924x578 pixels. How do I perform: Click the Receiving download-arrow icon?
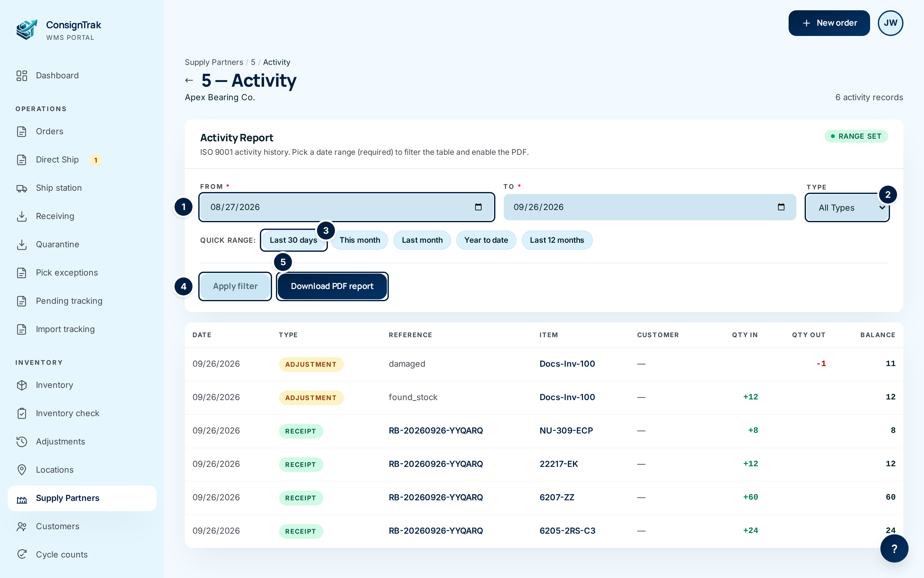[x=22, y=216]
